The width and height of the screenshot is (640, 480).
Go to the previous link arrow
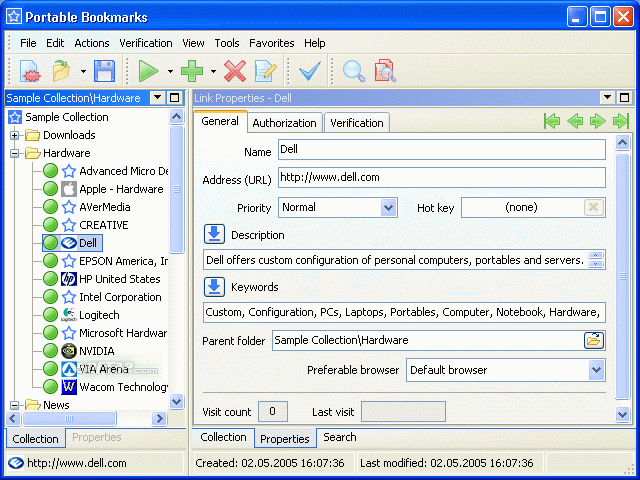(575, 121)
